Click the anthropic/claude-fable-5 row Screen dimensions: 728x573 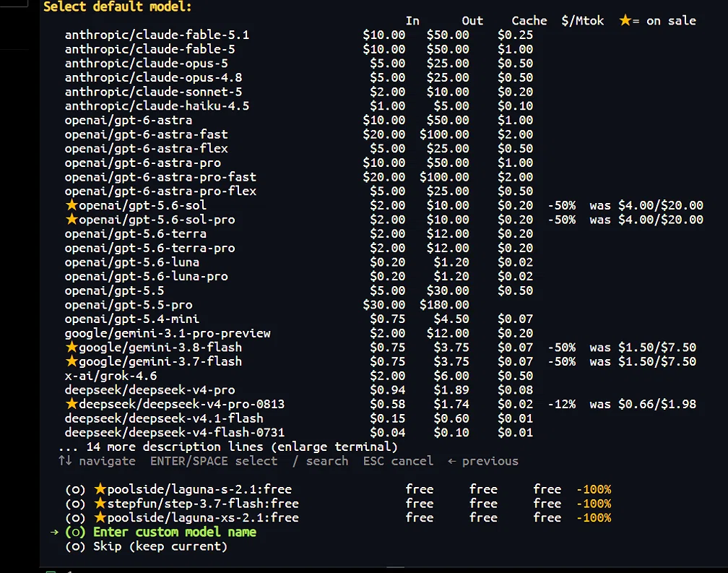click(x=299, y=49)
